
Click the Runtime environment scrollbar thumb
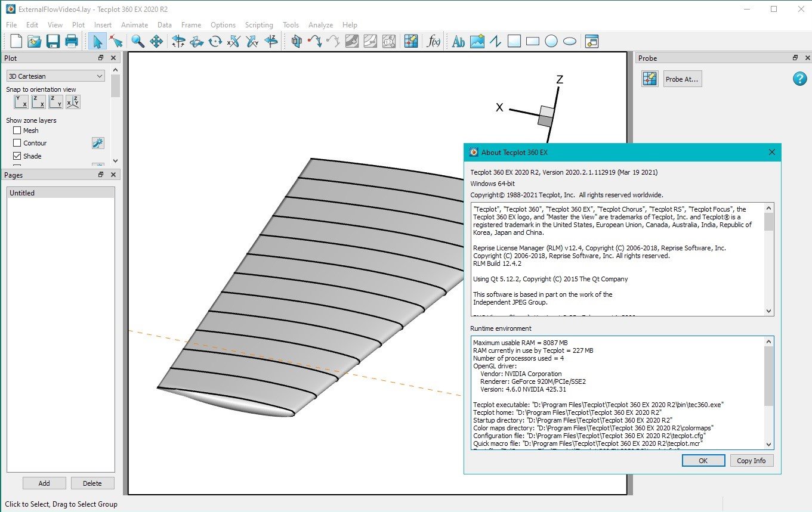pos(768,376)
